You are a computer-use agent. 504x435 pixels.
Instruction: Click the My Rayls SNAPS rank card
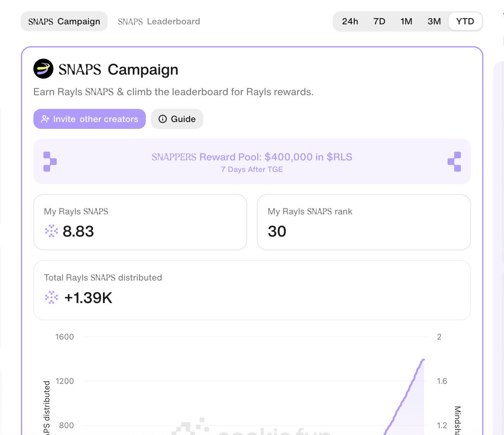(x=363, y=222)
